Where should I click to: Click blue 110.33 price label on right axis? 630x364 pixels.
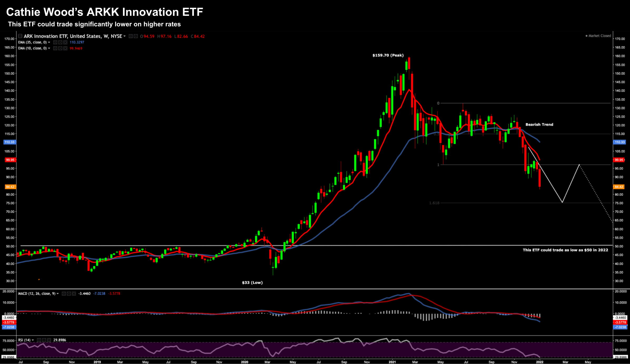pyautogui.click(x=619, y=142)
